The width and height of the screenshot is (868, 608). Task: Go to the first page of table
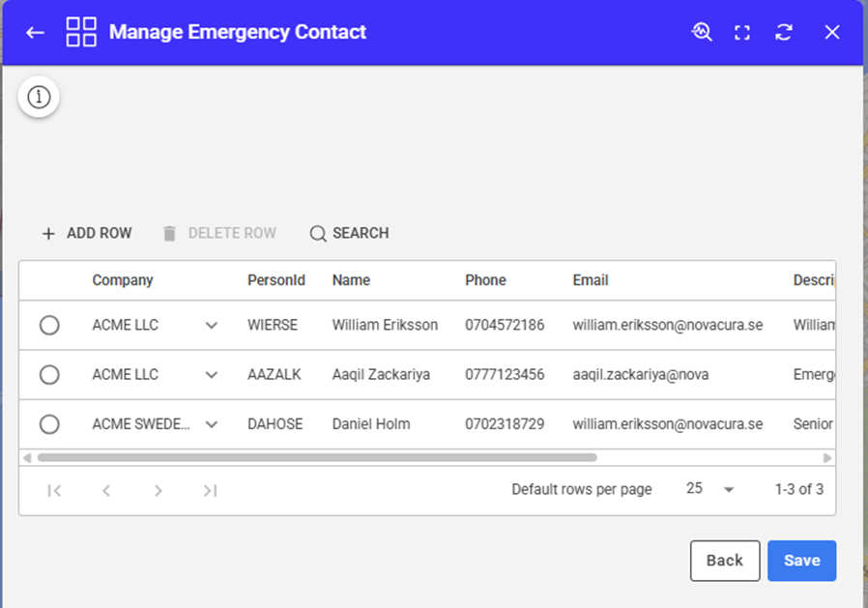click(54, 491)
